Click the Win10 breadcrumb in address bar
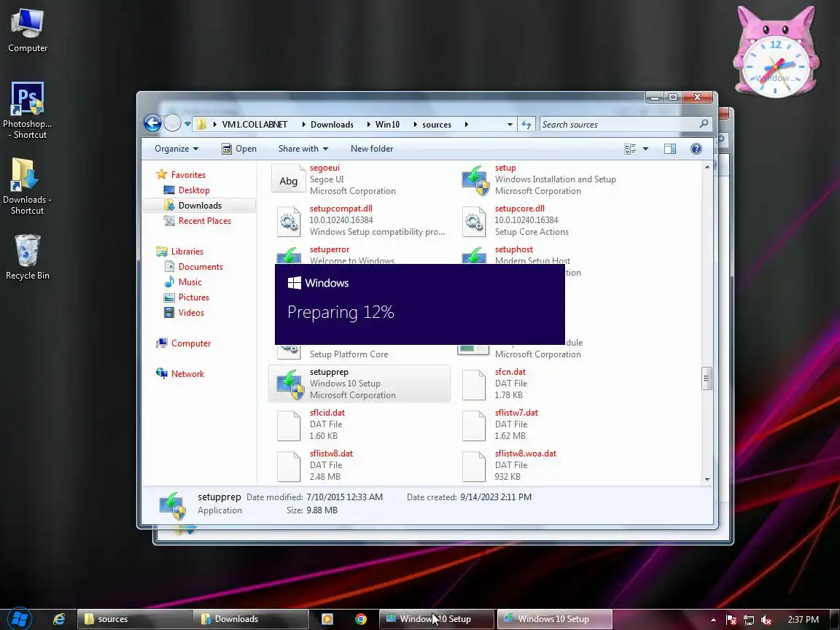 point(387,124)
